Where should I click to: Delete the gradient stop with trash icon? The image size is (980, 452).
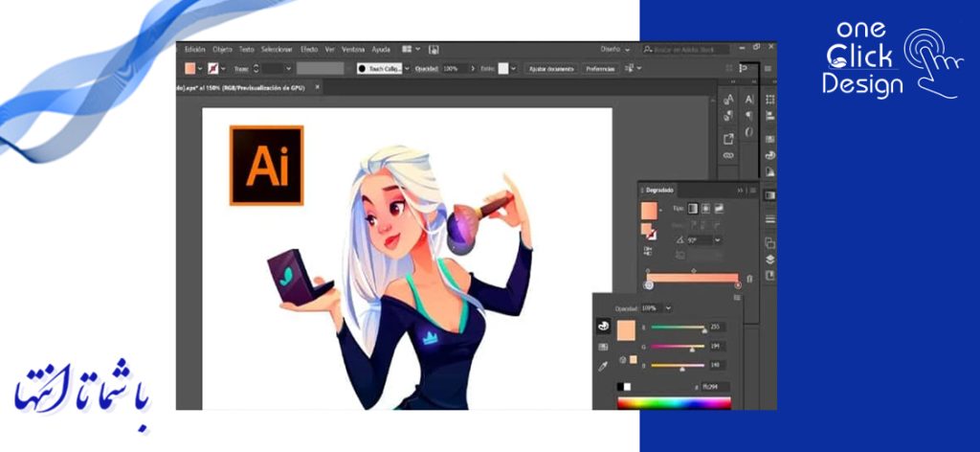tap(749, 278)
